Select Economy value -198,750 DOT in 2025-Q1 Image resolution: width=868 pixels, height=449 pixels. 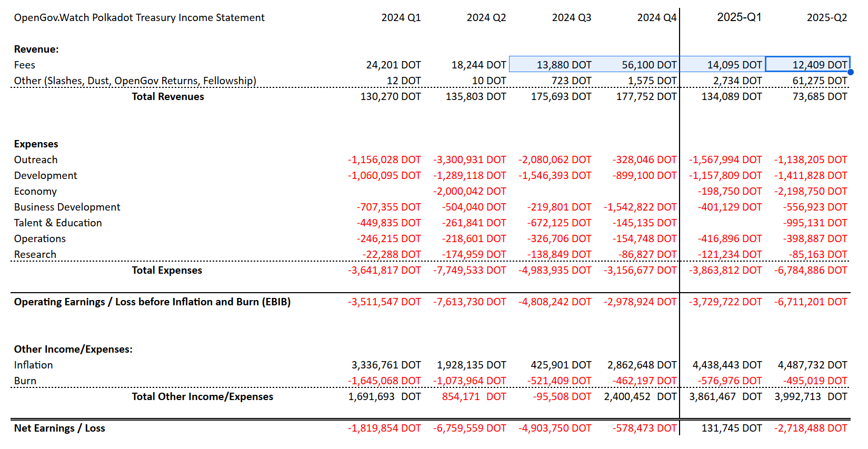point(730,191)
